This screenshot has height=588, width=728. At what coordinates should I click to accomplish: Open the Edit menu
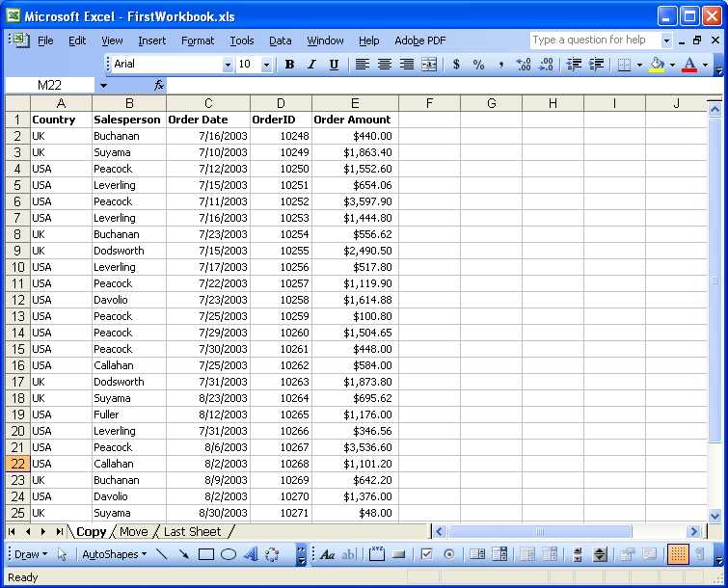[77, 40]
